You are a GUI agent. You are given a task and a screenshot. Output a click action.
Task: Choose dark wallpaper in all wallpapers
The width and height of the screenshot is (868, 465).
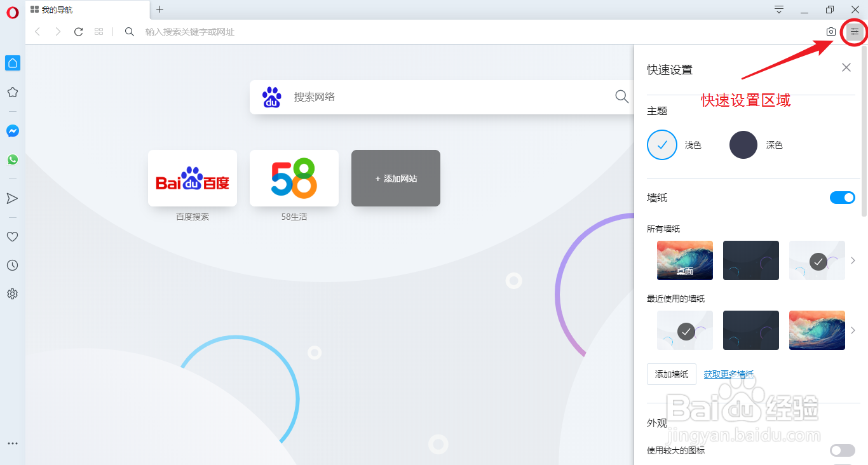pyautogui.click(x=751, y=260)
